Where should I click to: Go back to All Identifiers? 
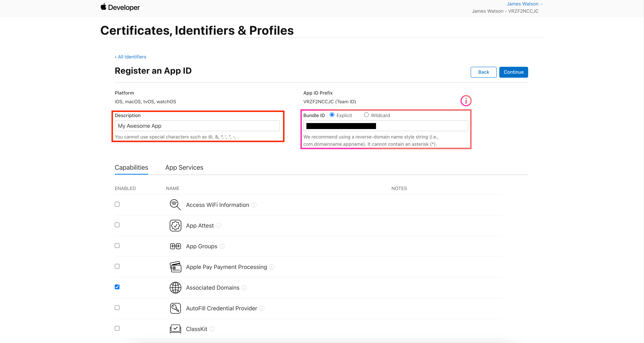point(131,57)
